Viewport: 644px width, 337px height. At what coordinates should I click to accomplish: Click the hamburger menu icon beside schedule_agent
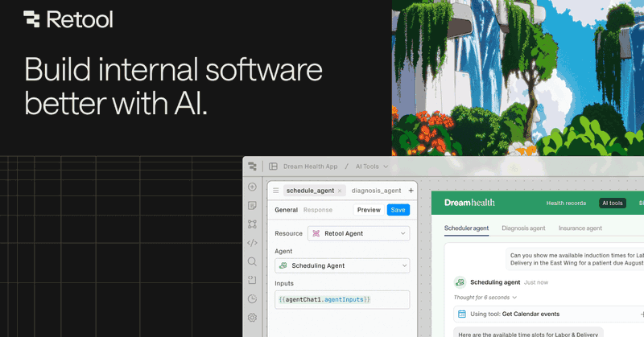[x=276, y=191]
